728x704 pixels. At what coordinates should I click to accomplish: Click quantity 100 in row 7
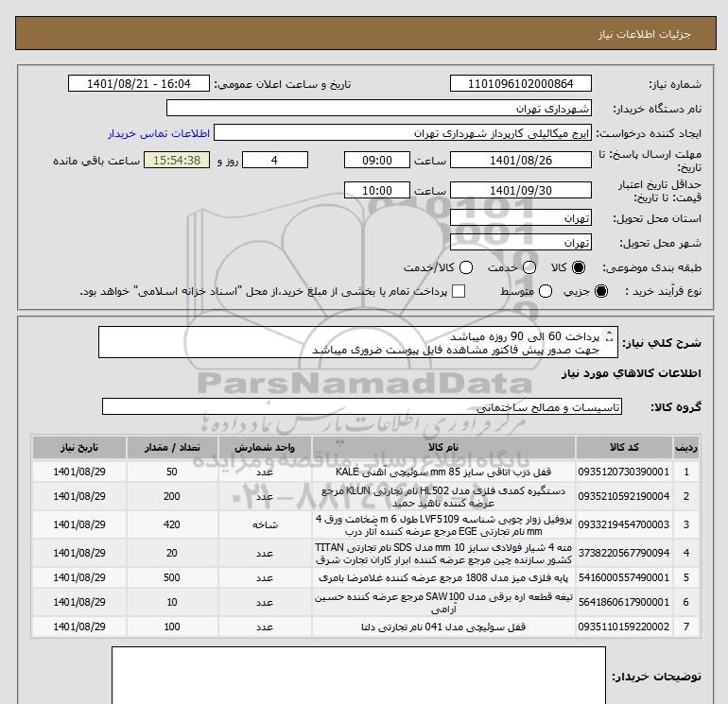(172, 627)
